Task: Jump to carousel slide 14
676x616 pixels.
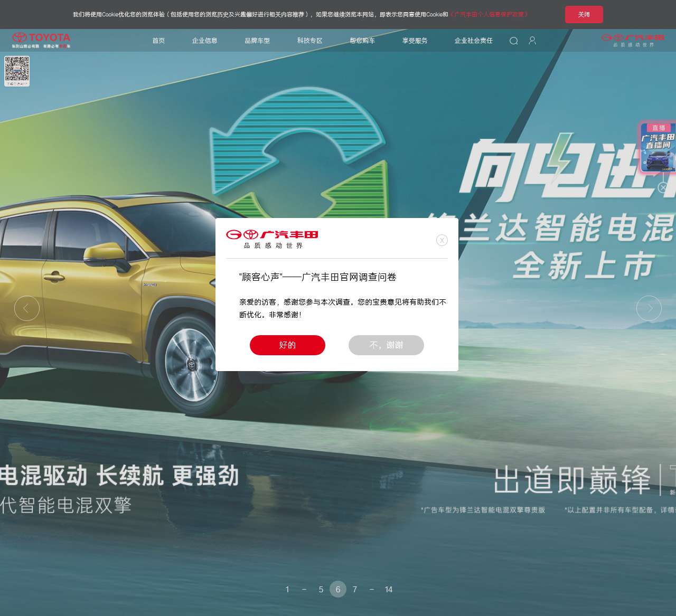Action: (x=389, y=589)
